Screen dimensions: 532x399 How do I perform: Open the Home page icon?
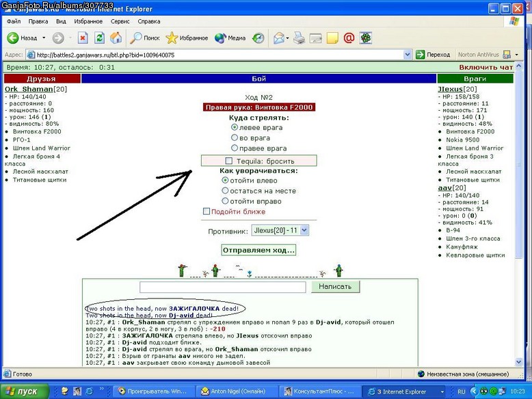pos(116,38)
